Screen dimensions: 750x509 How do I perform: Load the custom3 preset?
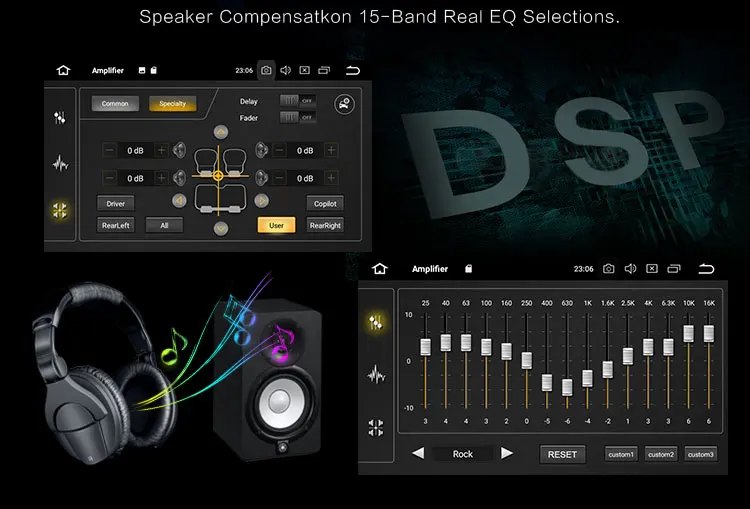700,454
